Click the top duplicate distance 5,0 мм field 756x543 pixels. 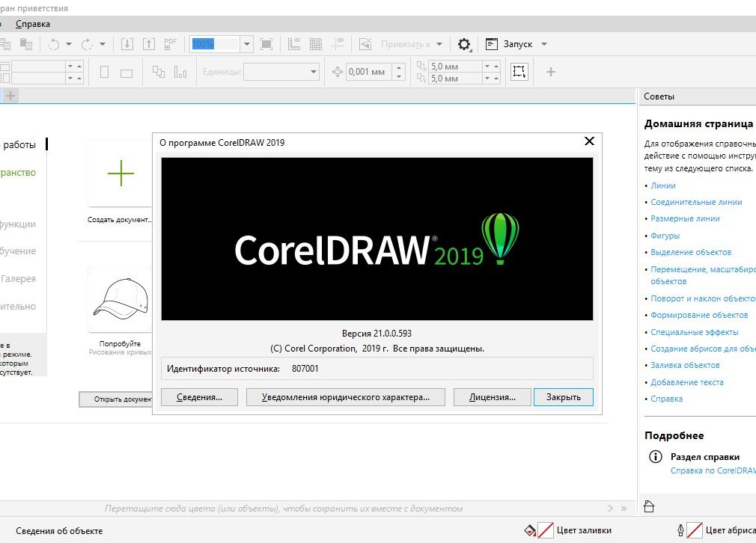(455, 66)
